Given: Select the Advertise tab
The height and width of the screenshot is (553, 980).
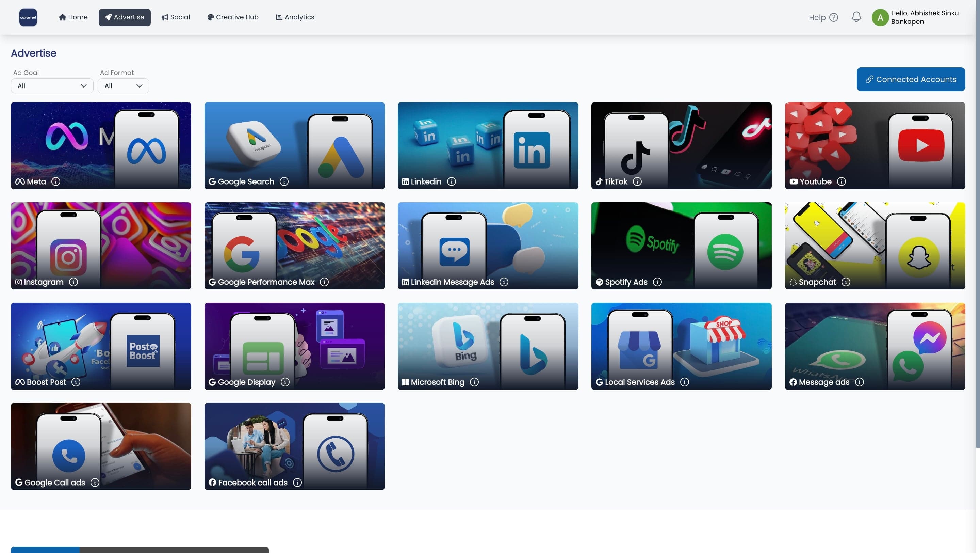Looking at the screenshot, I should tap(125, 17).
